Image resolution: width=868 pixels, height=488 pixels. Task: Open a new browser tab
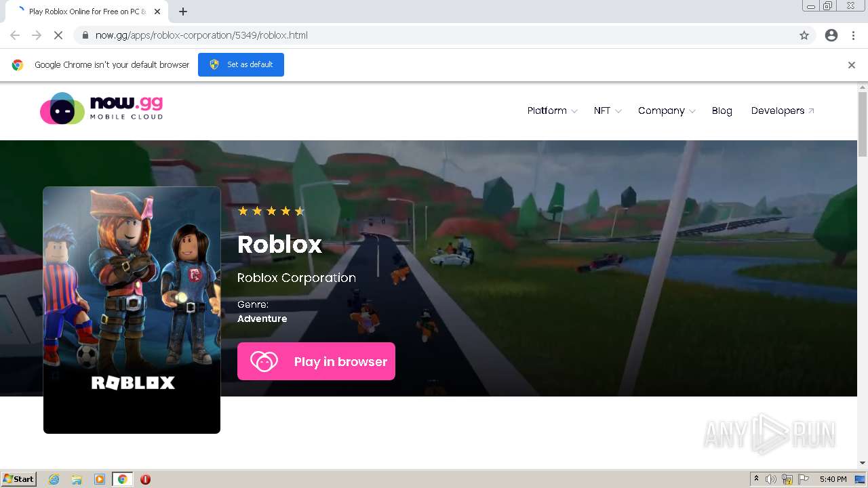coord(183,12)
